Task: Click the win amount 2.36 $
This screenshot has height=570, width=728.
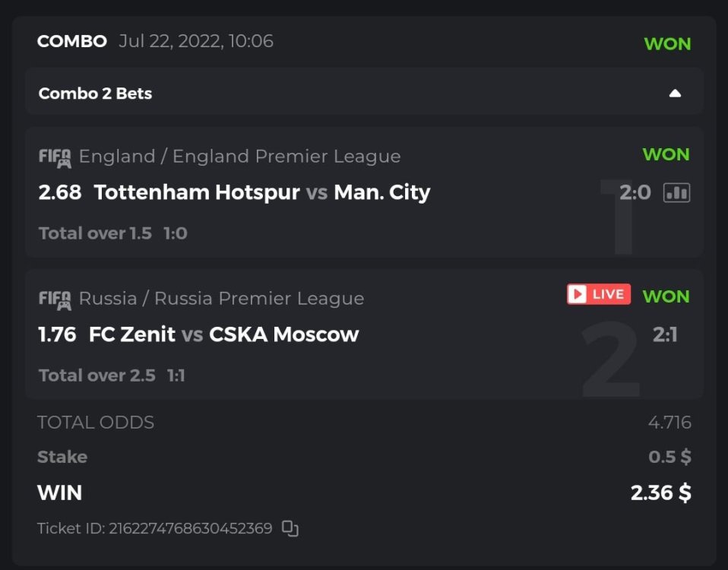Action: [x=660, y=492]
